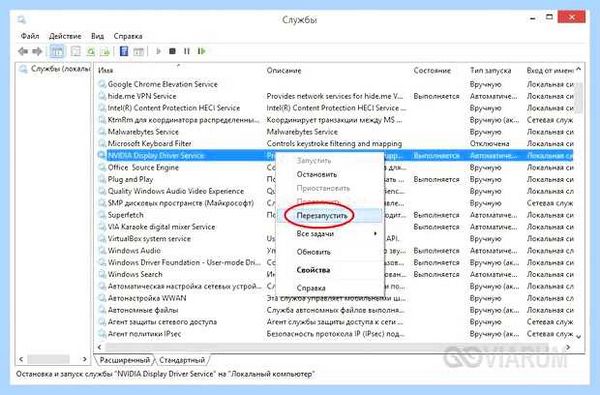Click left pane horizontal scrollbar right arrow

pyautogui.click(x=84, y=359)
